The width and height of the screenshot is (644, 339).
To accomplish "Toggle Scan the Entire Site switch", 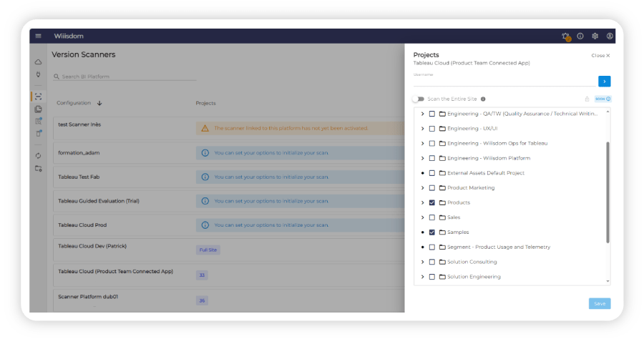I will click(419, 99).
